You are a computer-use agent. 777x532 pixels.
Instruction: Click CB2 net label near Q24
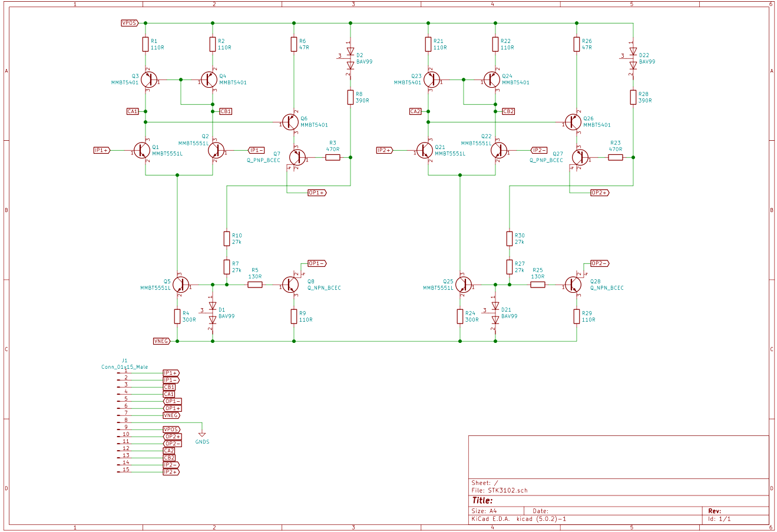(508, 111)
